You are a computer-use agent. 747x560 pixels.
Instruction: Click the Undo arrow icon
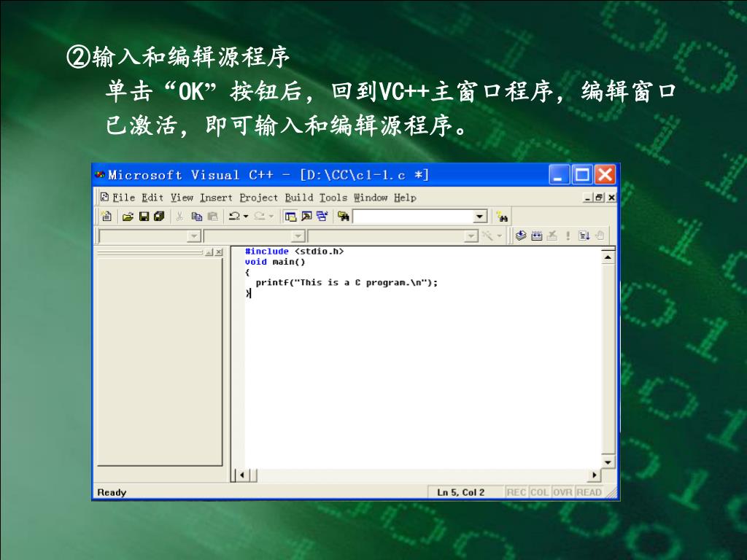click(x=234, y=216)
